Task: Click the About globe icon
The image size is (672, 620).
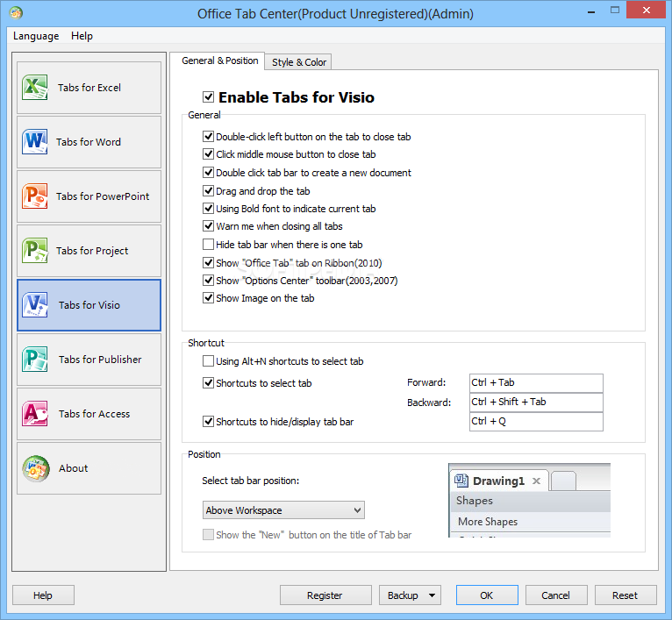Action: coord(36,468)
